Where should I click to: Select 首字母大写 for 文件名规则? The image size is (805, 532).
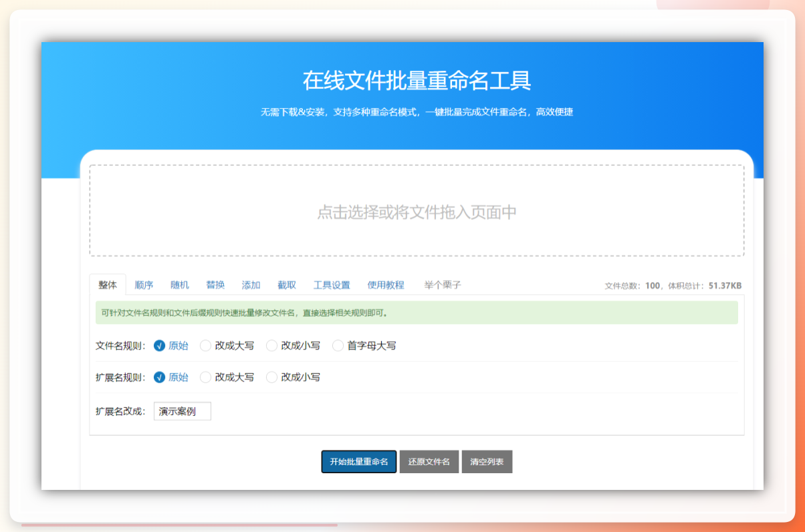(x=364, y=346)
